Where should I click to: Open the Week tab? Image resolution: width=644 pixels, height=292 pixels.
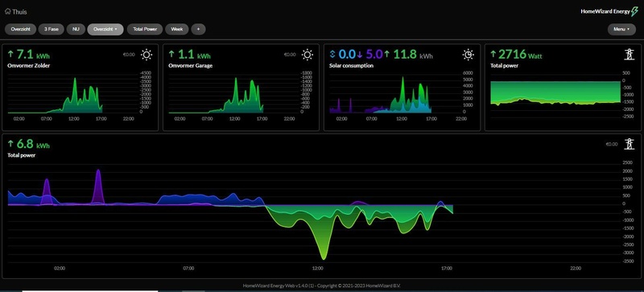(177, 29)
